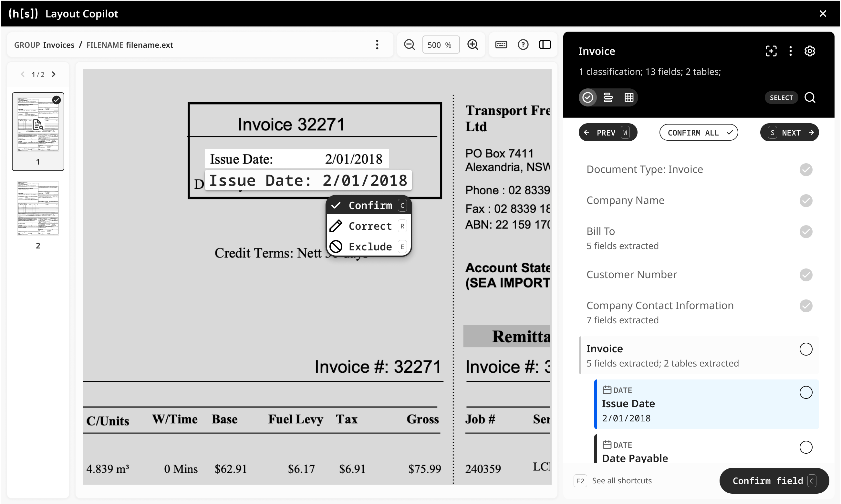This screenshot has height=504, width=841.
Task: Open help question mark icon
Action: pyautogui.click(x=523, y=45)
